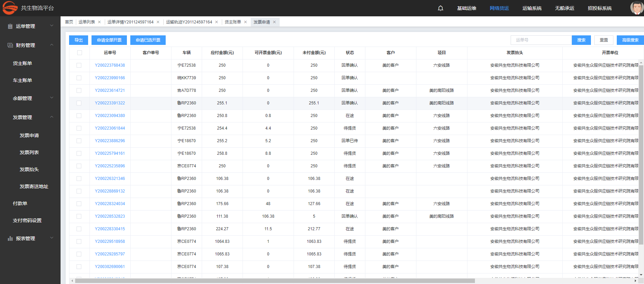Viewport: 644px width, 284px height.
Task: Click the 运单号 search input field
Action: (x=541, y=40)
